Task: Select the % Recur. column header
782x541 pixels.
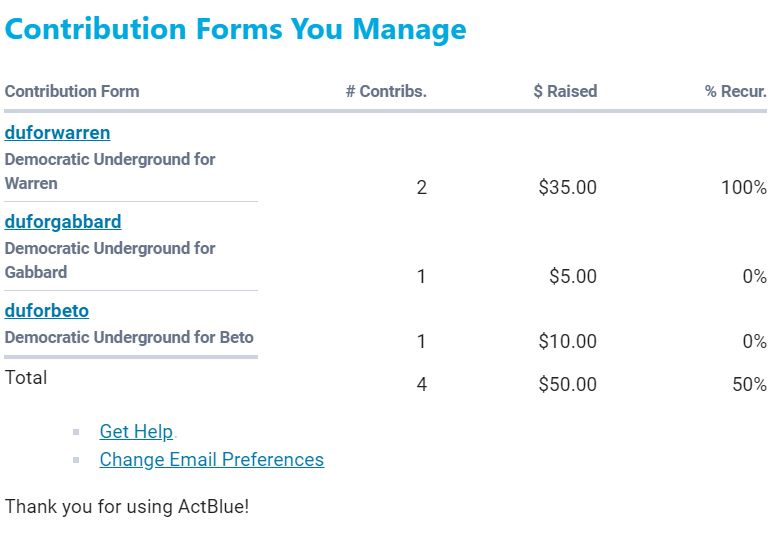Action: click(735, 92)
